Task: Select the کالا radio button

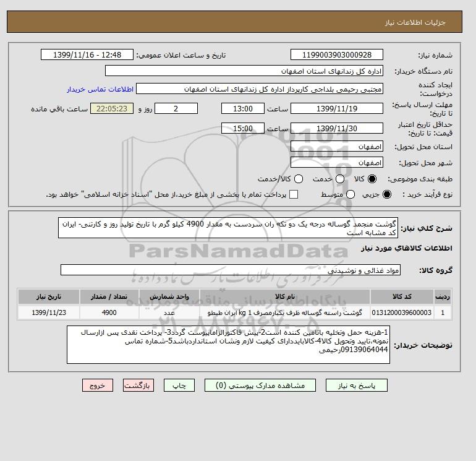Action: click(x=372, y=179)
